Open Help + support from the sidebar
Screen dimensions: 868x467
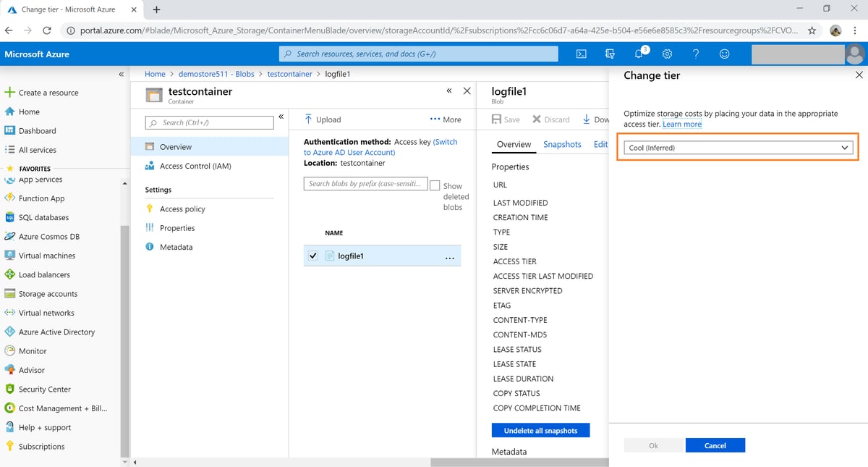45,427
